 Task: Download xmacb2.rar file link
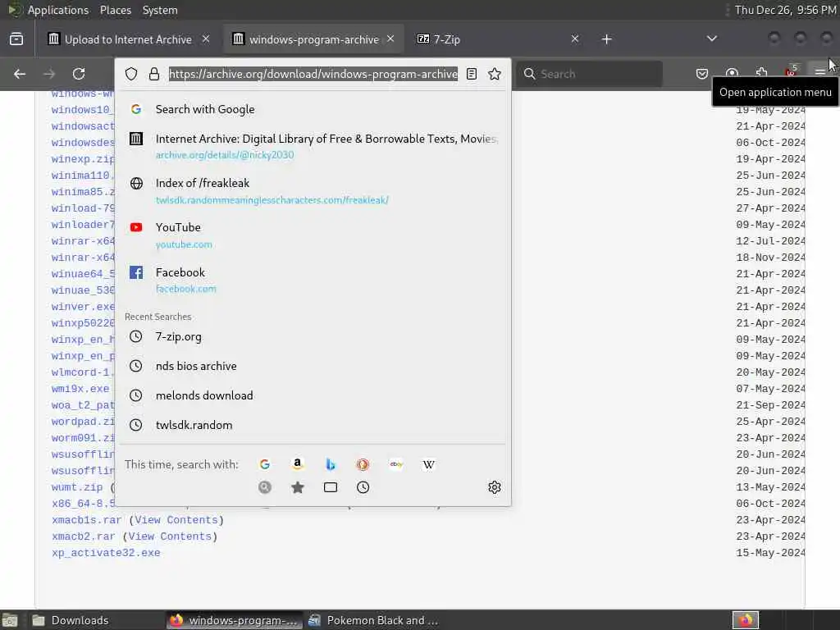pyautogui.click(x=84, y=536)
